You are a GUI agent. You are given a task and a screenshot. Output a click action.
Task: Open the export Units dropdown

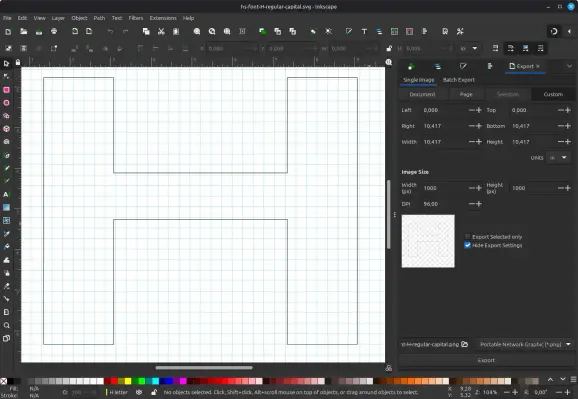coord(558,157)
